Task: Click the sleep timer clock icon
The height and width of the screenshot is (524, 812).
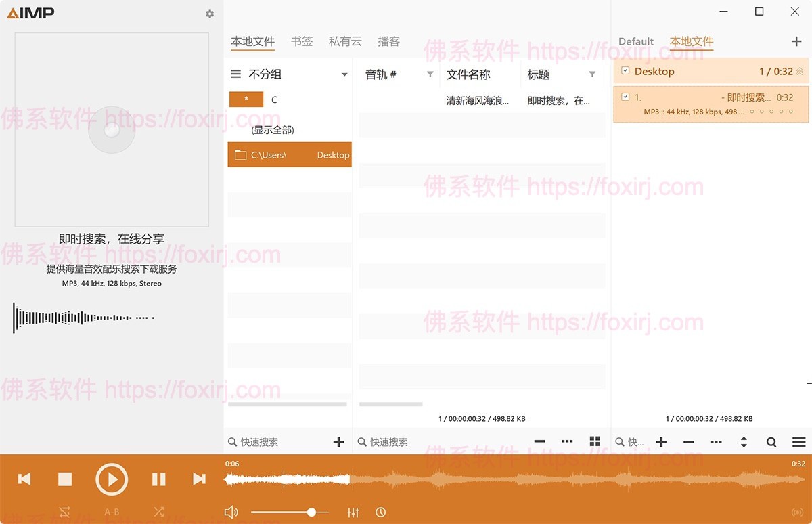Action: 381,512
